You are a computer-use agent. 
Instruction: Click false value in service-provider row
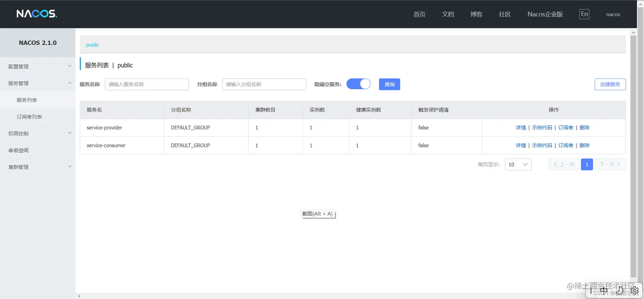coord(423,128)
